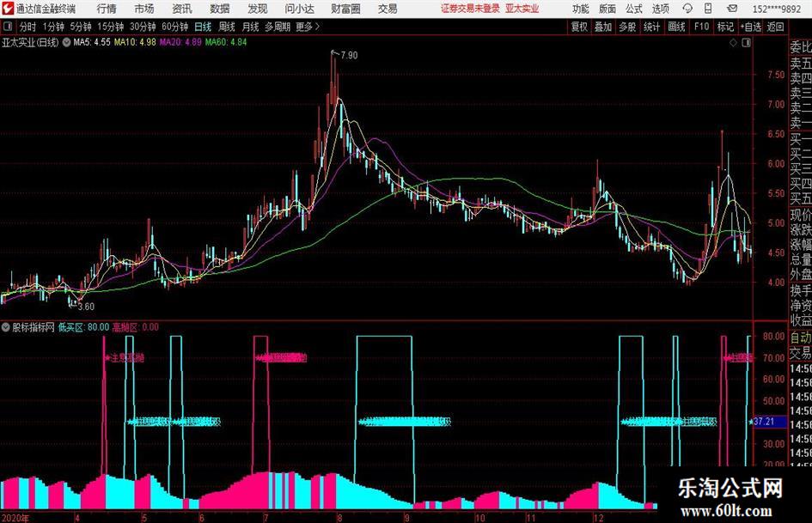
Task: Click the 返回 back button
Action: click(775, 27)
